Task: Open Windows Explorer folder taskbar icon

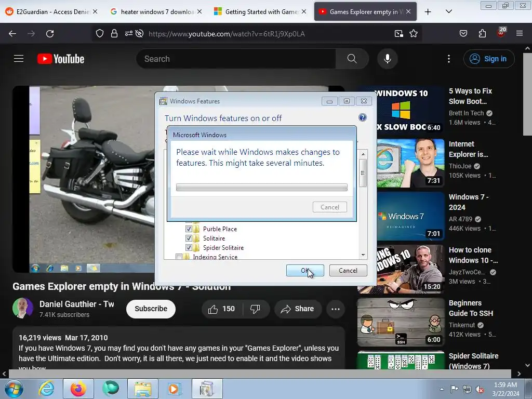Action: pos(142,389)
